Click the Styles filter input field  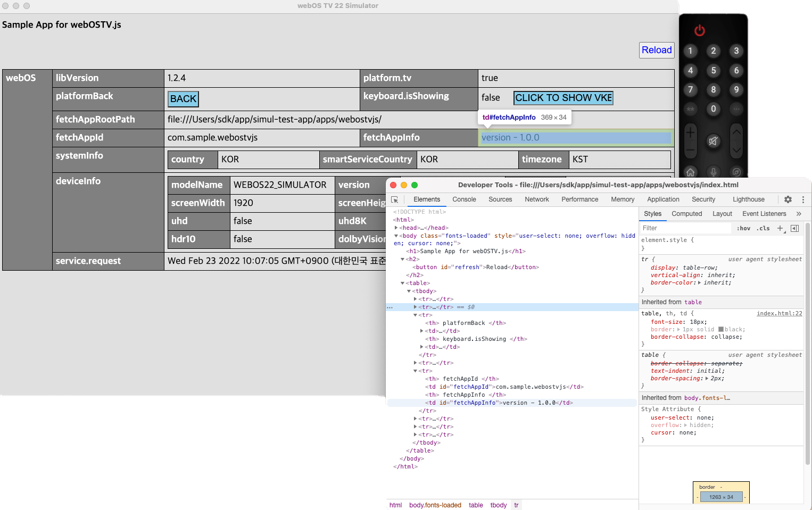click(x=685, y=228)
